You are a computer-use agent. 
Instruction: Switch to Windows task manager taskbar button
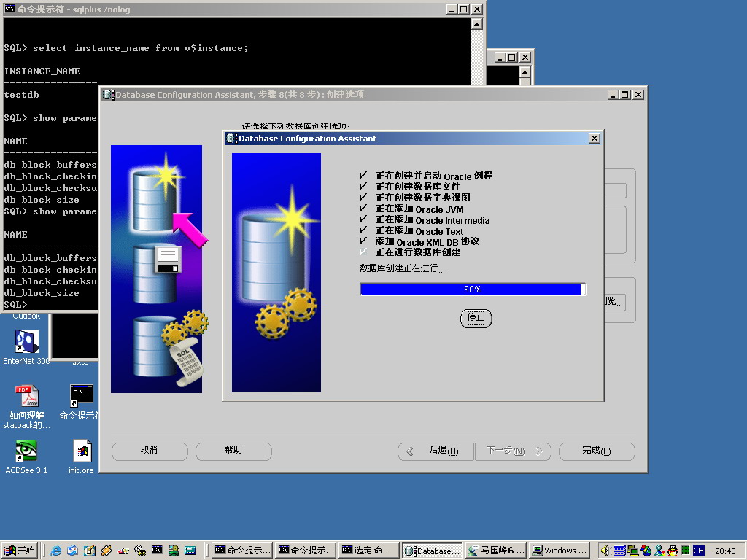pyautogui.click(x=560, y=551)
